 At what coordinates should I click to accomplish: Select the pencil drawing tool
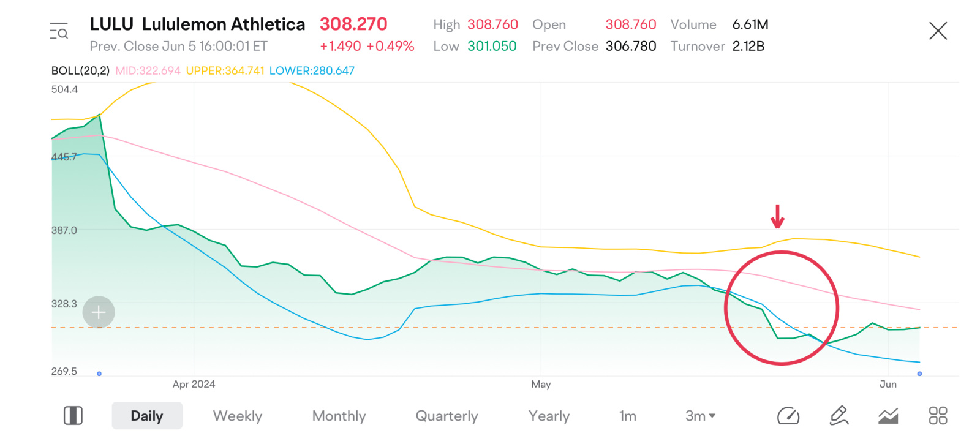(x=839, y=415)
